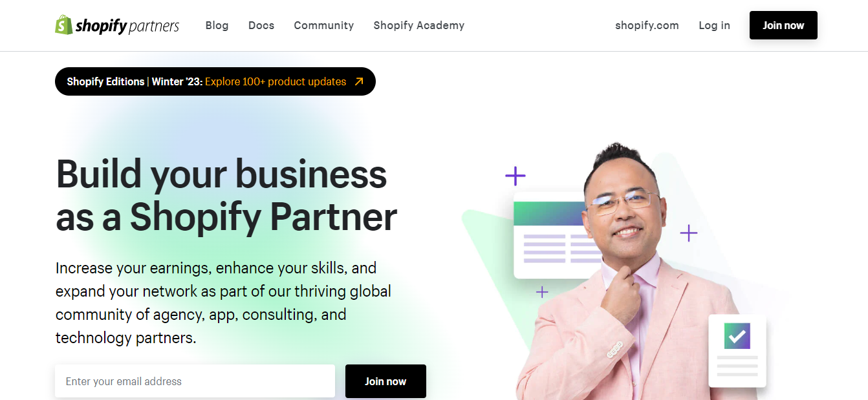Image resolution: width=868 pixels, height=400 pixels.
Task: Click the small purple plus below the card
Action: tap(542, 292)
